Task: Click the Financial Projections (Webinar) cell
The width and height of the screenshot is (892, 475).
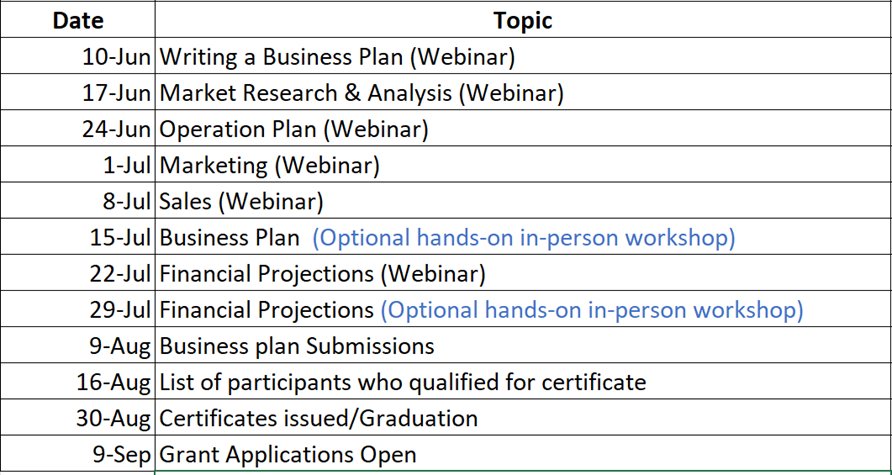Action: (x=322, y=273)
